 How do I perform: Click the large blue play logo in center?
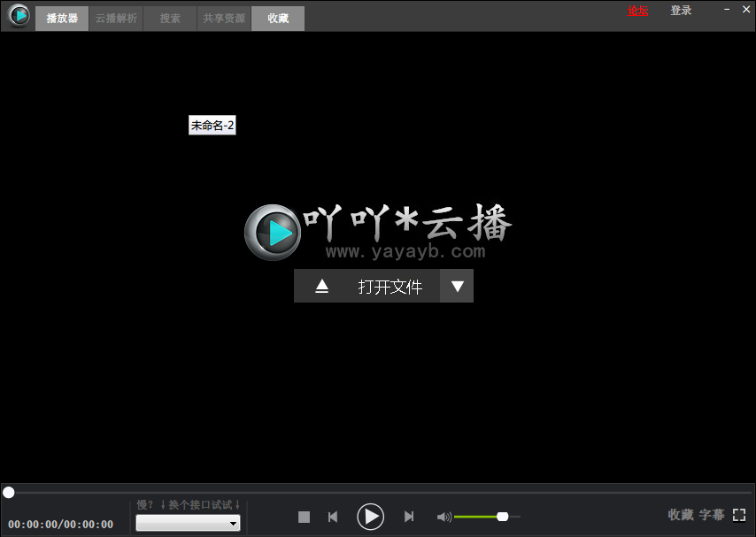click(273, 232)
